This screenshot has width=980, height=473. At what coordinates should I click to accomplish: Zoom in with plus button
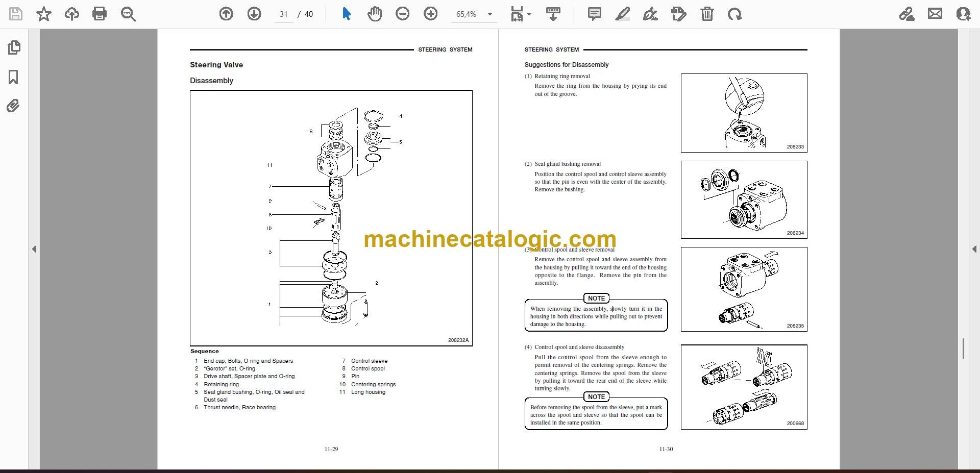coord(431,14)
